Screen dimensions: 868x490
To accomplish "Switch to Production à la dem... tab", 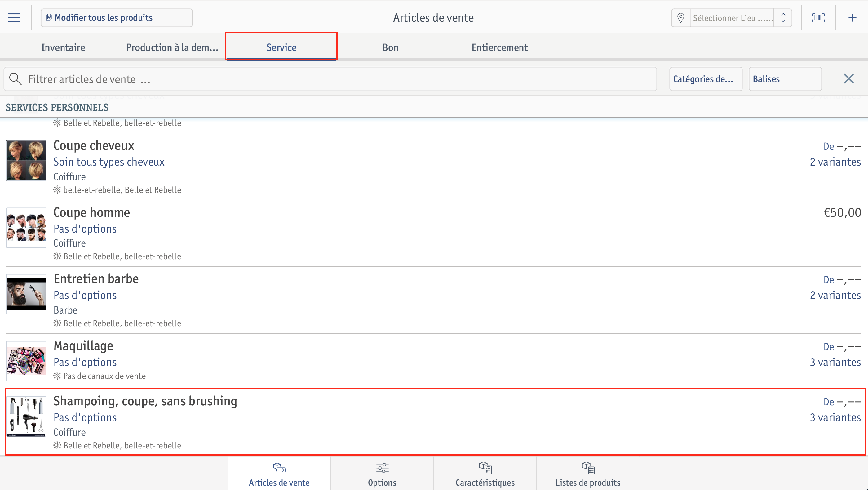I will coord(172,47).
